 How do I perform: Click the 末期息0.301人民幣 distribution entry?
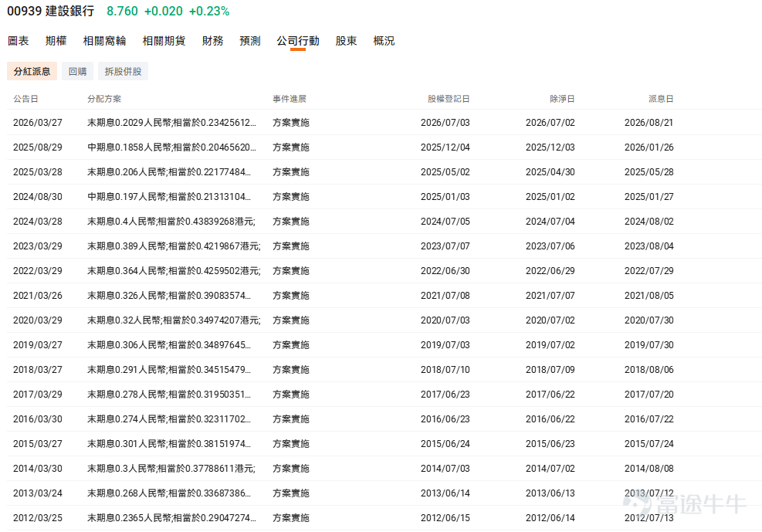tap(169, 445)
